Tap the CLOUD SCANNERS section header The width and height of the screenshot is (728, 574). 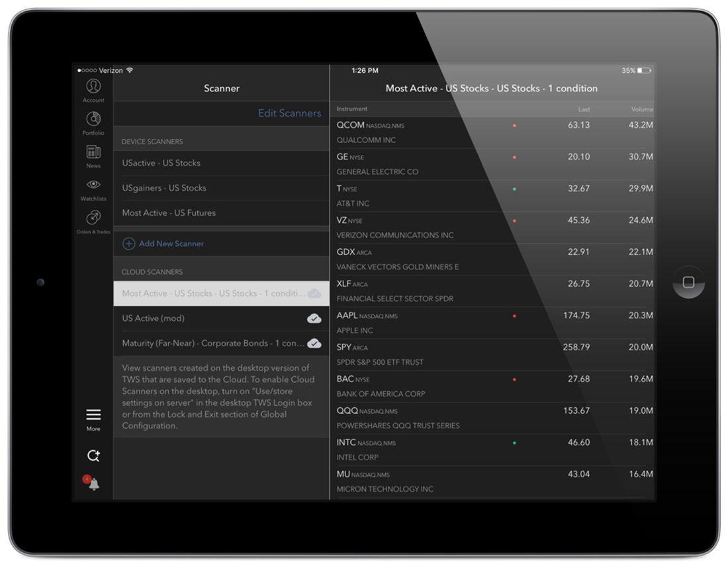(x=152, y=272)
